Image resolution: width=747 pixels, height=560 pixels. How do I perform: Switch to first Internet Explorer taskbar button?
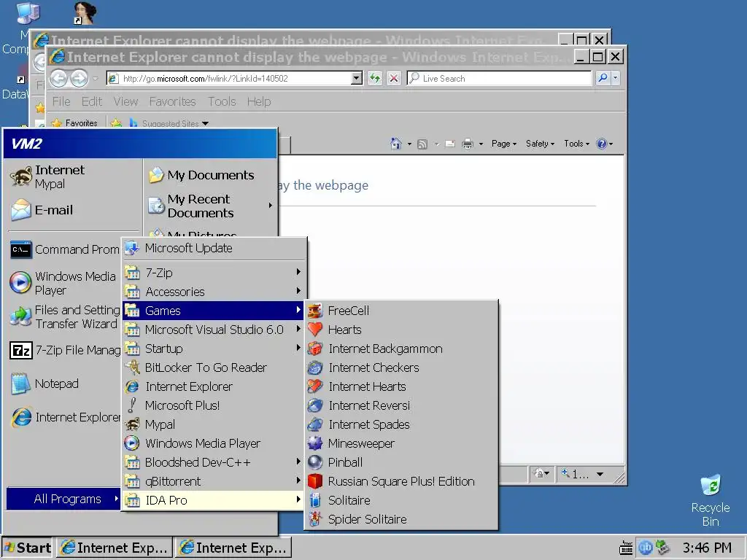tap(115, 548)
